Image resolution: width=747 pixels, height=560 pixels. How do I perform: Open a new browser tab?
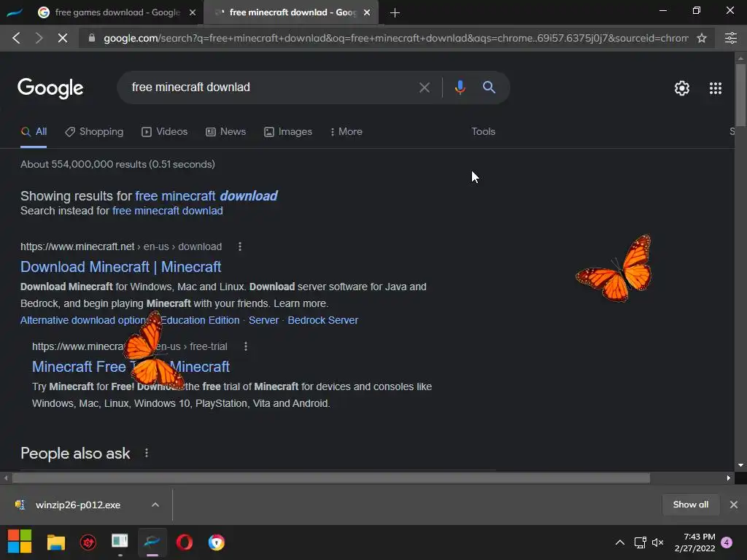[395, 13]
